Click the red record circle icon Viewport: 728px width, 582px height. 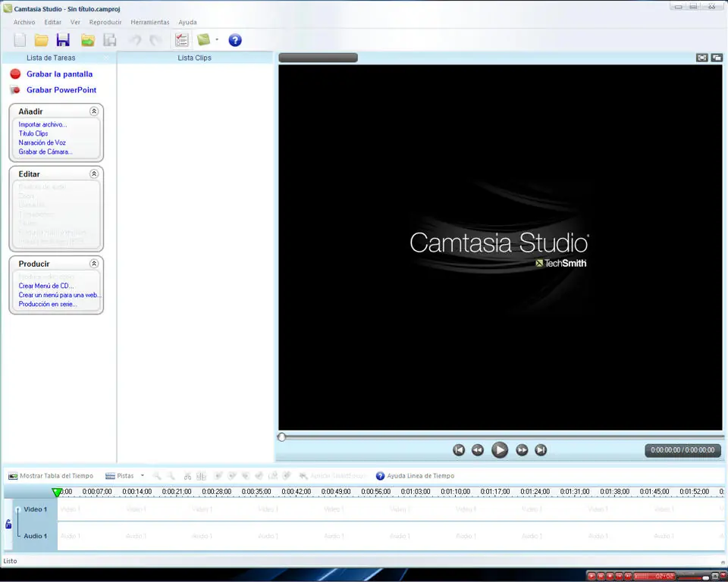tap(15, 74)
